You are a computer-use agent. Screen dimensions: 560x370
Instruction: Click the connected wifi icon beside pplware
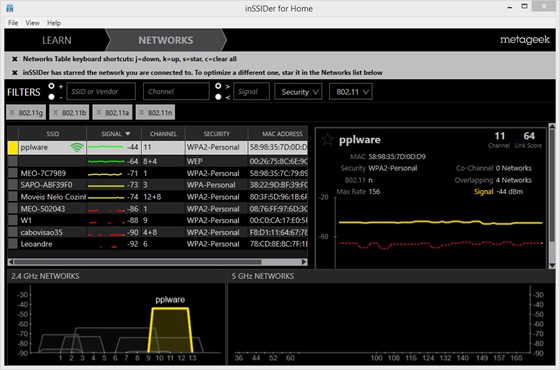77,147
